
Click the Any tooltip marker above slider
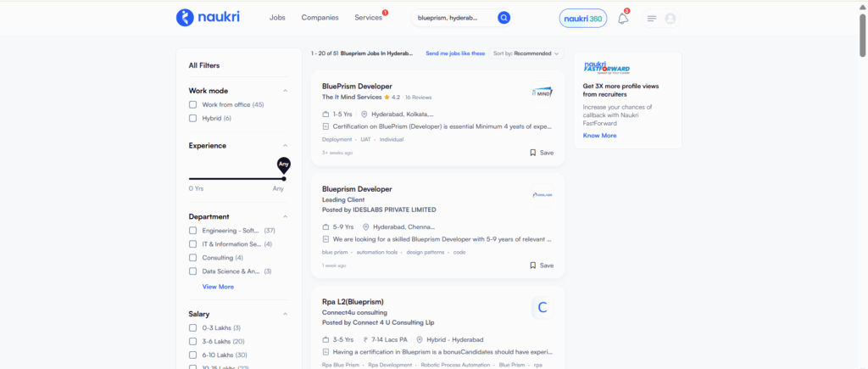pyautogui.click(x=284, y=165)
